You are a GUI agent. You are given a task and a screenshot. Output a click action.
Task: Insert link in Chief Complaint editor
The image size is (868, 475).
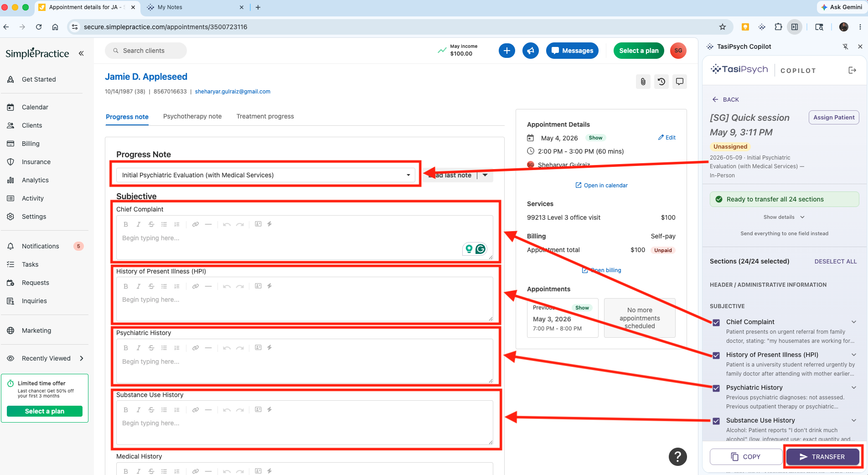click(x=196, y=224)
